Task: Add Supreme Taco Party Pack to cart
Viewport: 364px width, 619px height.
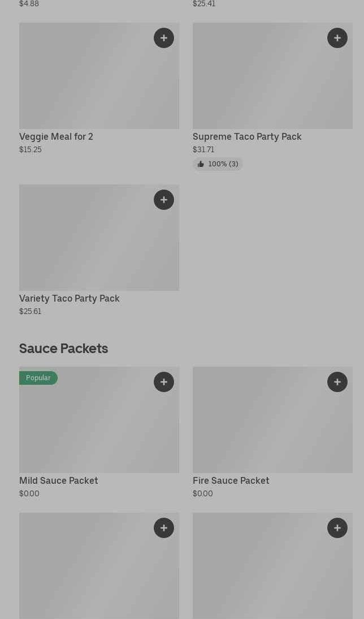Action: pyautogui.click(x=337, y=38)
